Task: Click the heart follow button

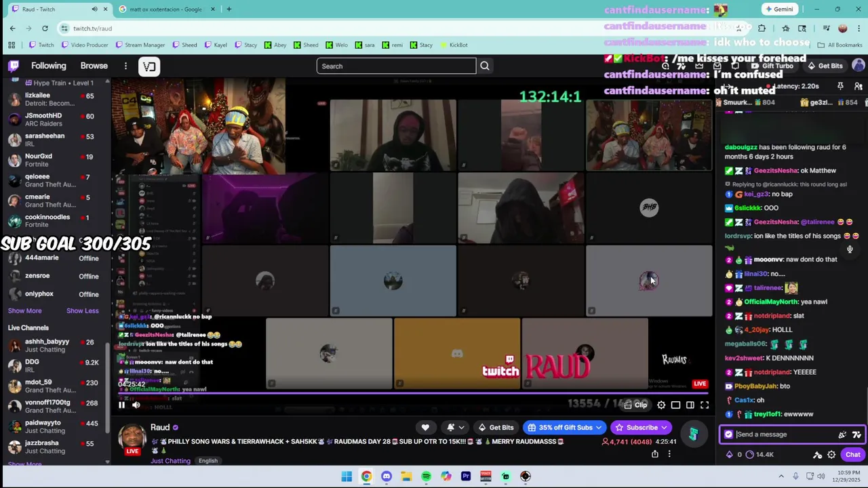Action: coord(425,428)
